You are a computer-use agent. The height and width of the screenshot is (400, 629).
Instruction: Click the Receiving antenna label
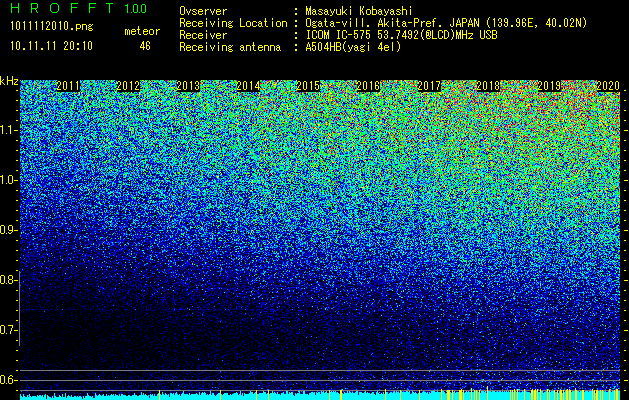(x=230, y=47)
